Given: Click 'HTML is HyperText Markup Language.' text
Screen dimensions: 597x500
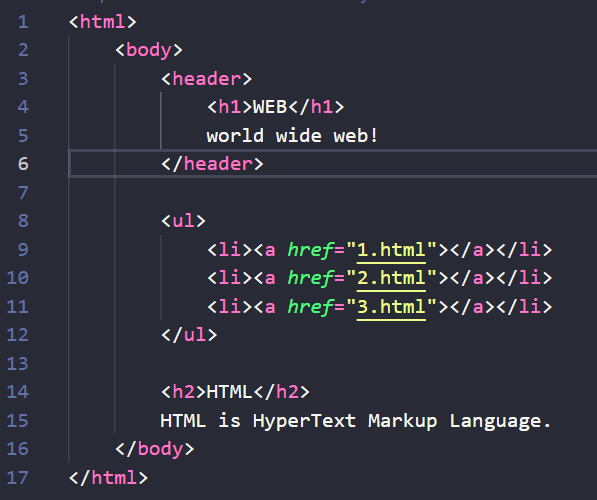Looking at the screenshot, I should [356, 421].
